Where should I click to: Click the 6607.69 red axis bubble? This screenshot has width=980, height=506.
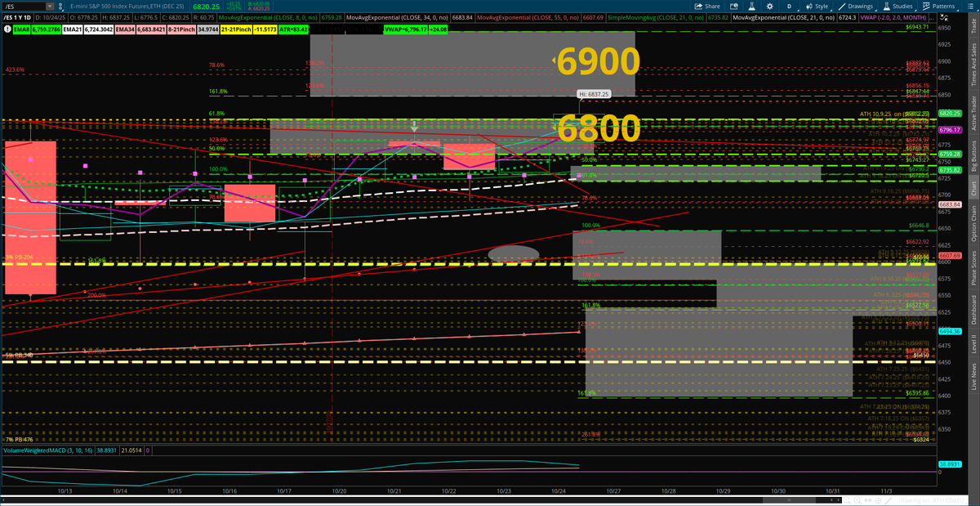point(951,255)
